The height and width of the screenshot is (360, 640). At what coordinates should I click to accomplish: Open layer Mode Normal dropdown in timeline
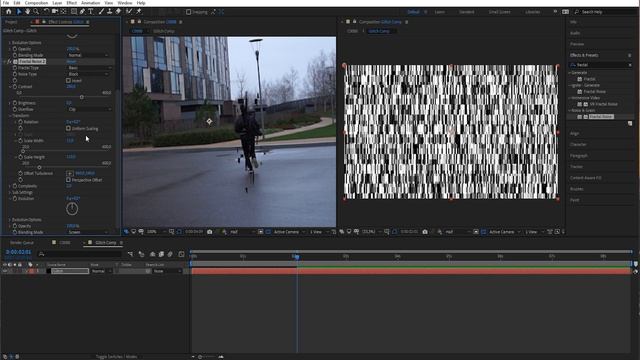tap(101, 271)
